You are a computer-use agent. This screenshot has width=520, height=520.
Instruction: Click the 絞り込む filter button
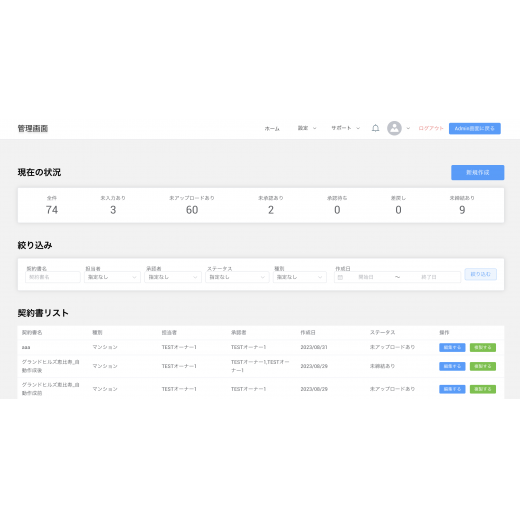[x=481, y=274]
